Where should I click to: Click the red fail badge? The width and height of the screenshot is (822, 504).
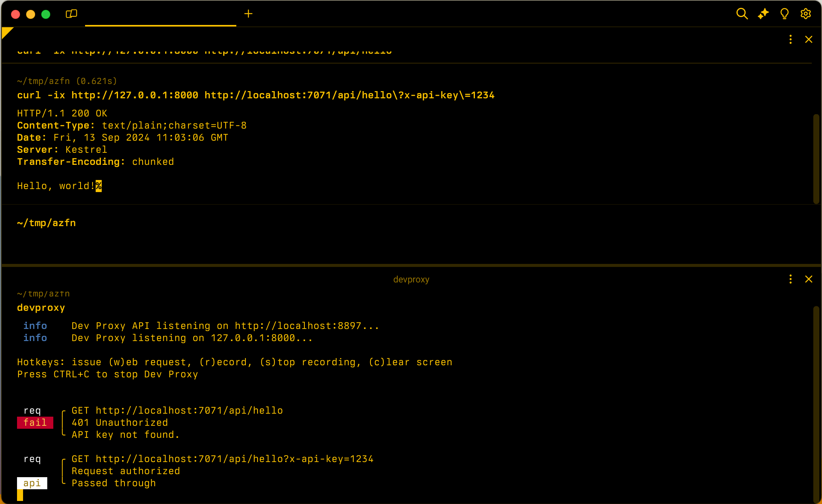35,423
